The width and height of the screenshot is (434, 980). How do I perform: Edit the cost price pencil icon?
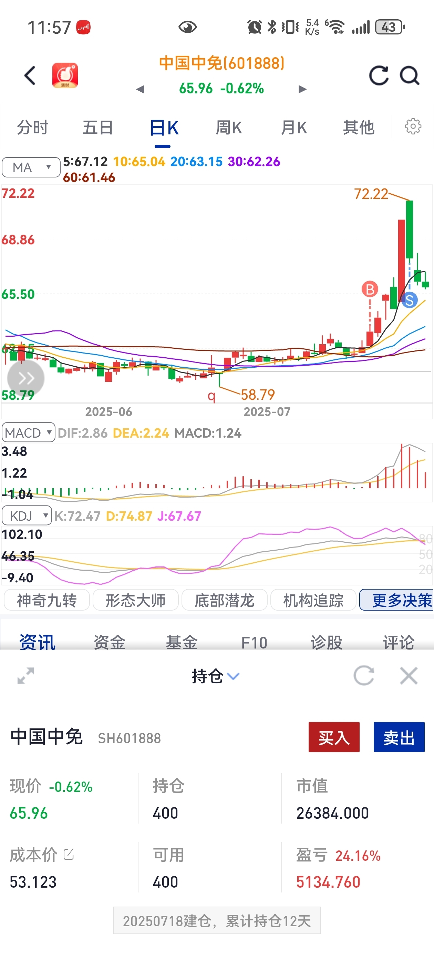[x=69, y=854]
